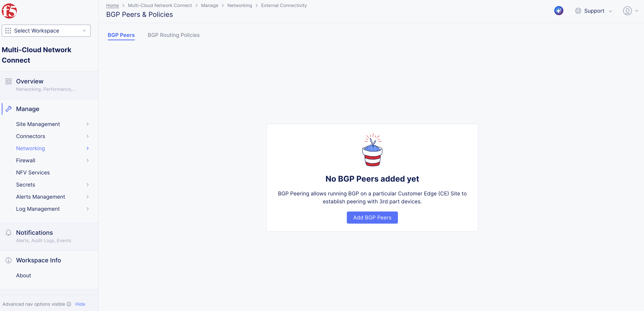This screenshot has height=311, width=644.
Task: Expand the Firewall submenu
Action: tap(52, 161)
